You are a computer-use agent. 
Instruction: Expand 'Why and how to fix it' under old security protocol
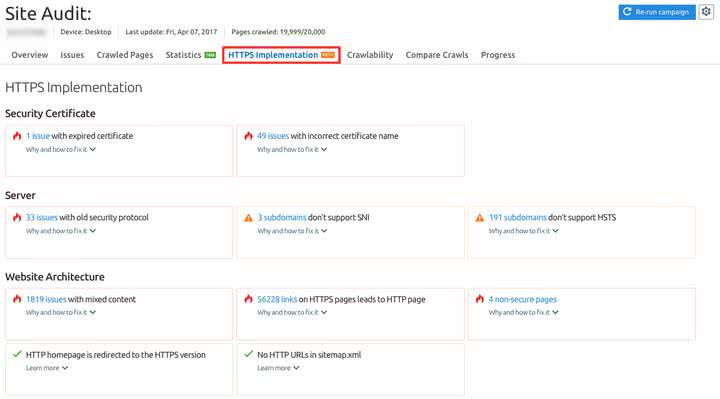click(61, 231)
